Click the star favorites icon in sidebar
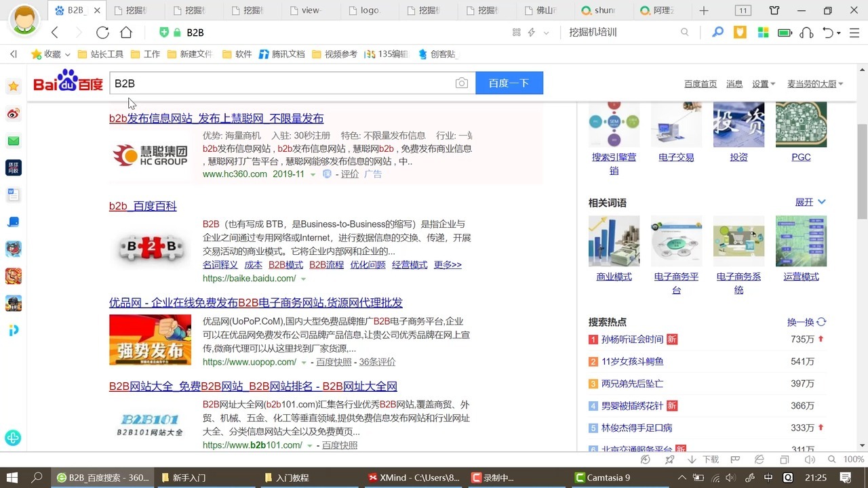The width and height of the screenshot is (868, 488). (14, 86)
